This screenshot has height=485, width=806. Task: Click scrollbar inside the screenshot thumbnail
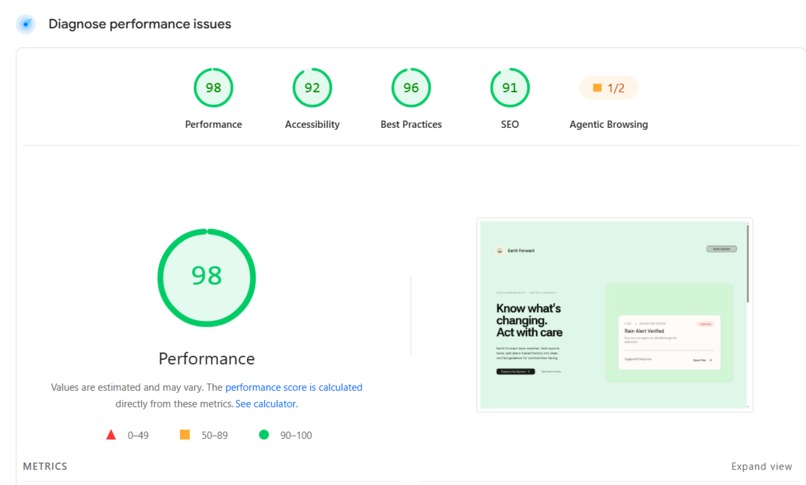747,264
